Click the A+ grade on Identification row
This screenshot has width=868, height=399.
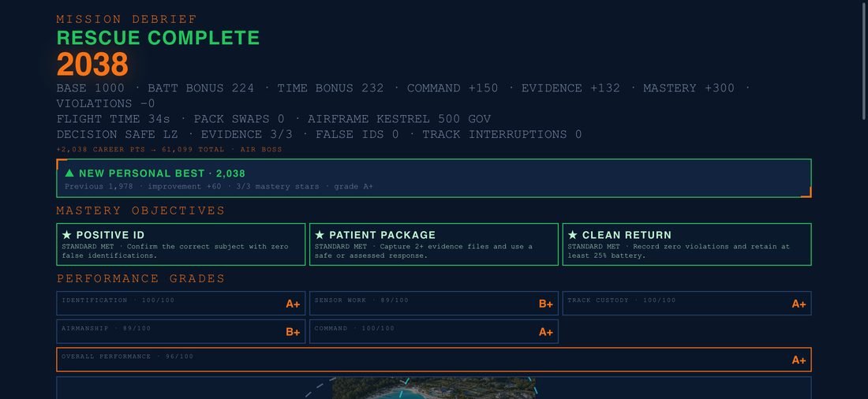pos(293,304)
